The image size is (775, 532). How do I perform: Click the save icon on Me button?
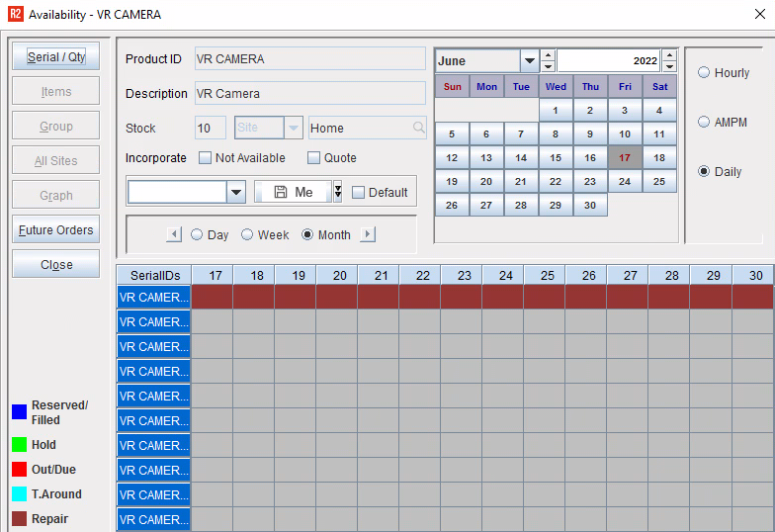click(281, 192)
